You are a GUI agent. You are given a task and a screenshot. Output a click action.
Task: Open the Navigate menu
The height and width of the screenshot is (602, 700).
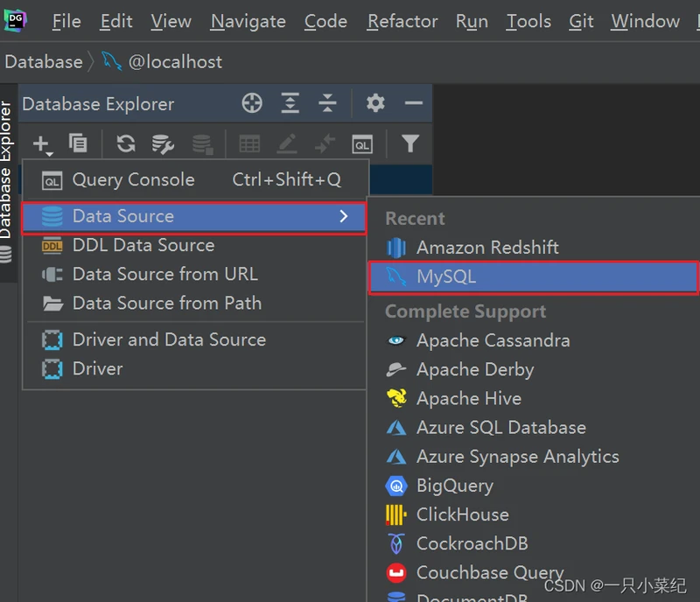pos(248,21)
